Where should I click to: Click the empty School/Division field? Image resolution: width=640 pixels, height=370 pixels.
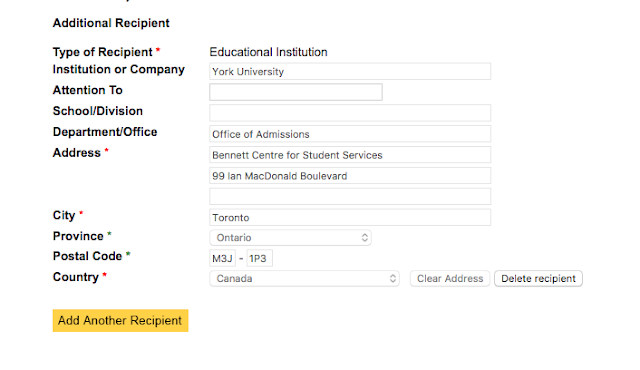(x=350, y=113)
